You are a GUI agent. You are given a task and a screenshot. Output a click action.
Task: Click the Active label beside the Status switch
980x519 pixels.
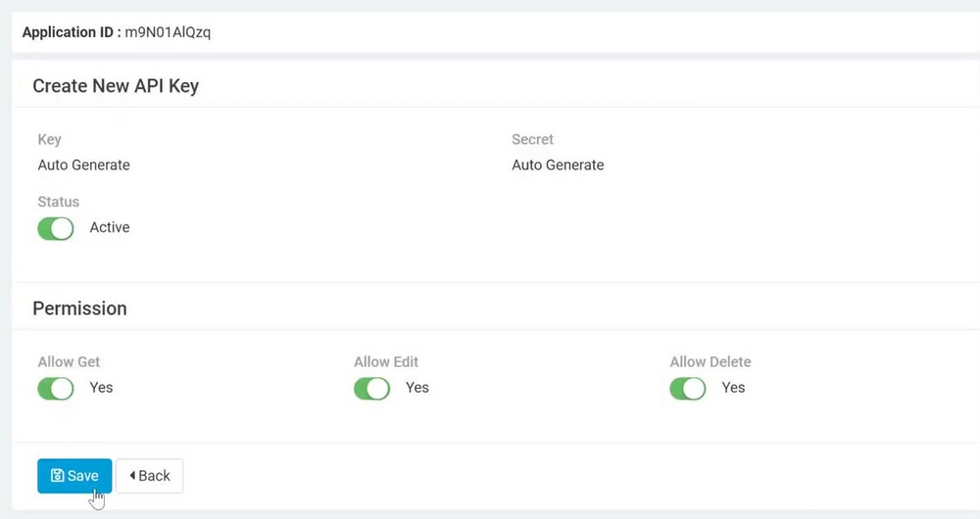(x=110, y=227)
